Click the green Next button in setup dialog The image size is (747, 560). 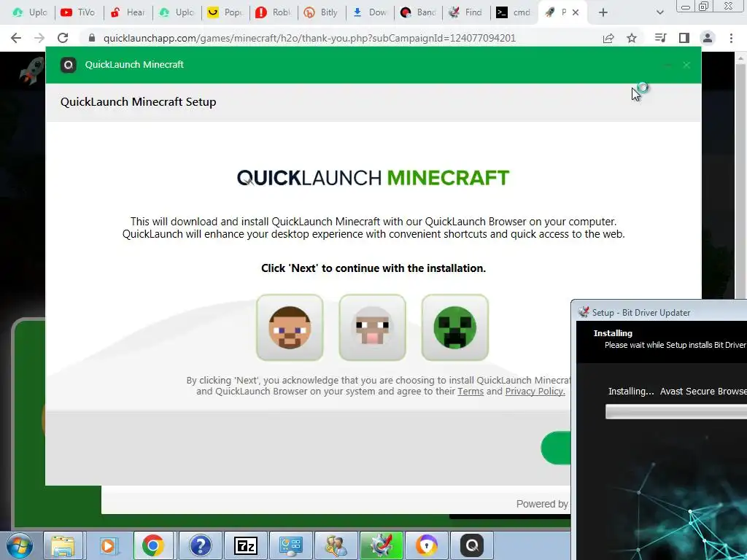point(556,448)
